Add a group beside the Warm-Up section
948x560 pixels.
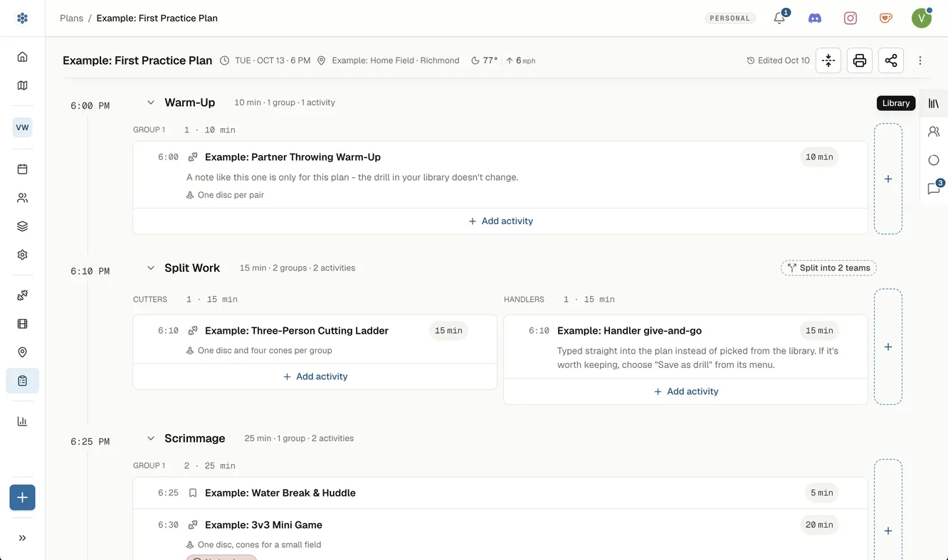pyautogui.click(x=888, y=179)
